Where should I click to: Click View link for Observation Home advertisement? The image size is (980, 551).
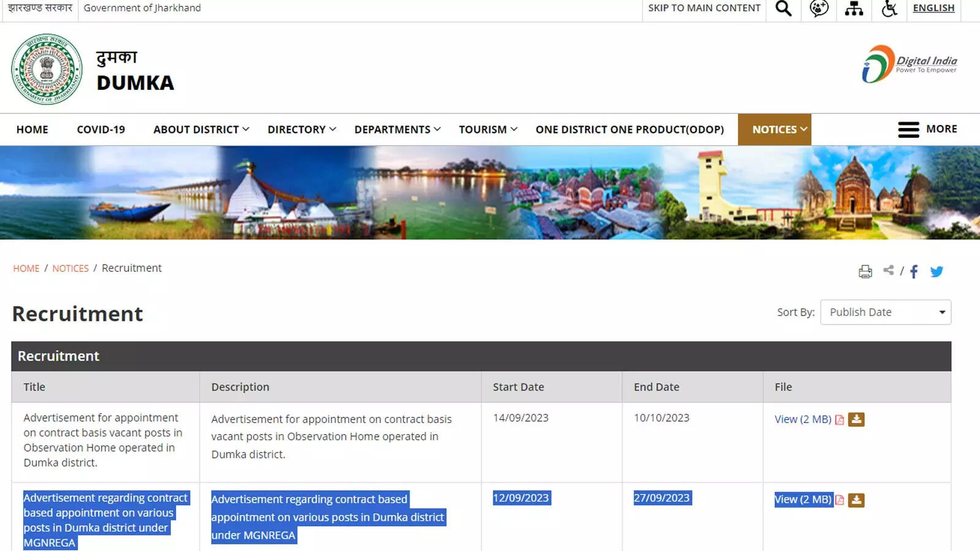pyautogui.click(x=802, y=419)
